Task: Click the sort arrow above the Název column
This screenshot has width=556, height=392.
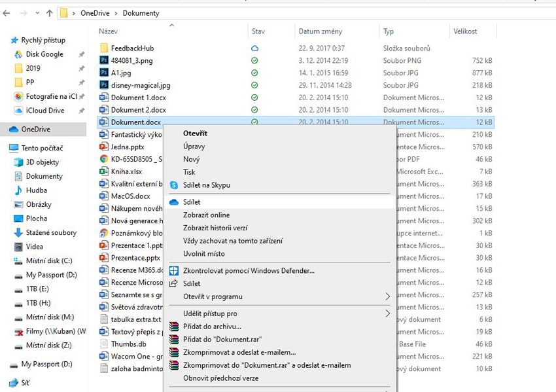Action: 172,26
